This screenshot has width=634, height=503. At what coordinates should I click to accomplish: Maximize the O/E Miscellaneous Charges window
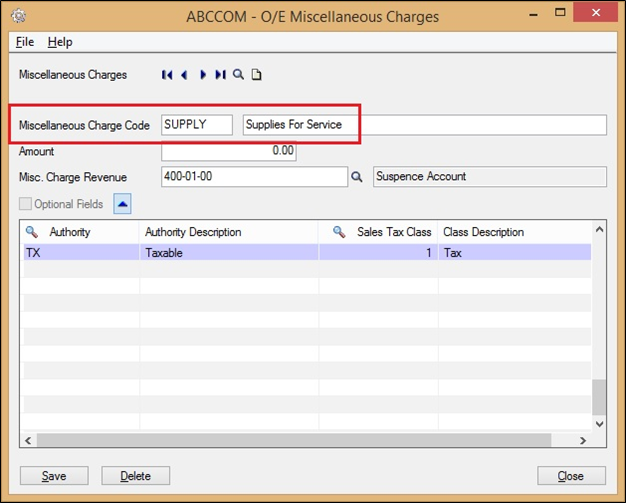click(560, 13)
